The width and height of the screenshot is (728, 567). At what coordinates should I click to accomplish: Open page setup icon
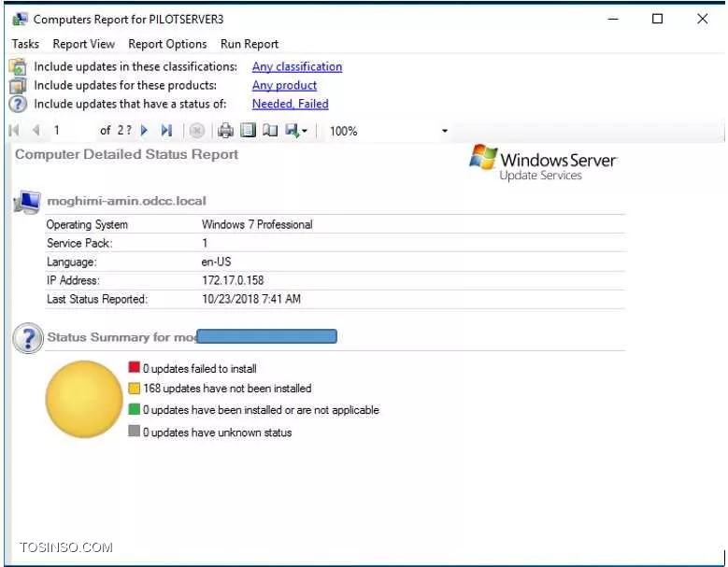pos(270,131)
